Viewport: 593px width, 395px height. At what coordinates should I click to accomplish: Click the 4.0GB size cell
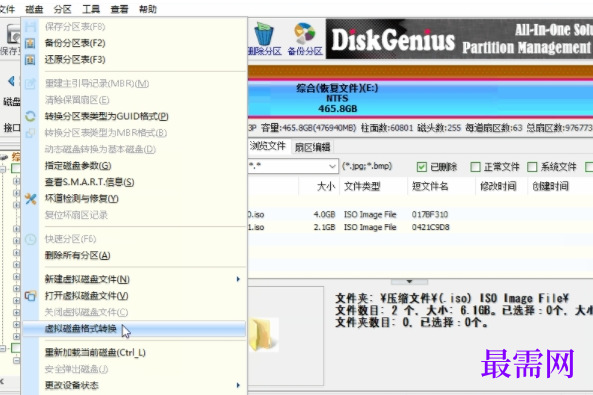pyautogui.click(x=324, y=215)
